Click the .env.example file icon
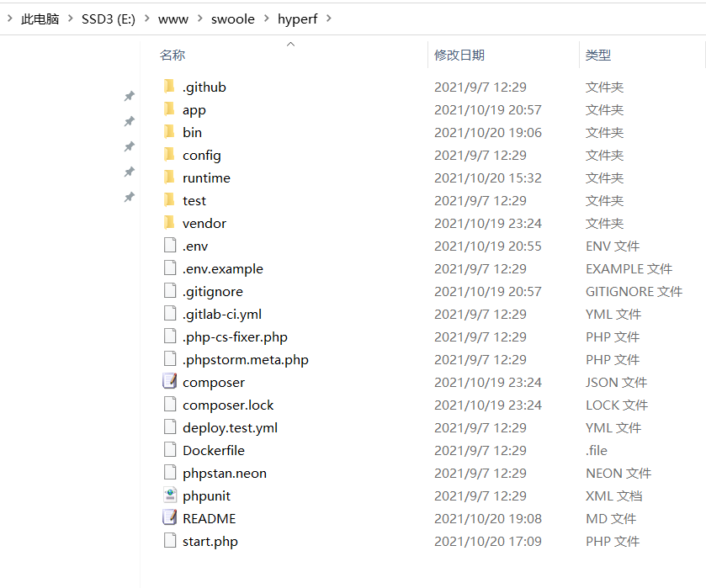This screenshot has height=588, width=706. pos(170,268)
